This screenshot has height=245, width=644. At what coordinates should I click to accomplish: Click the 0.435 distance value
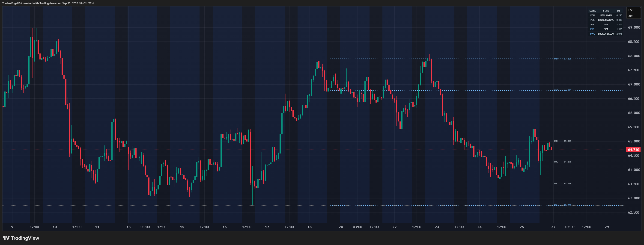619,20
